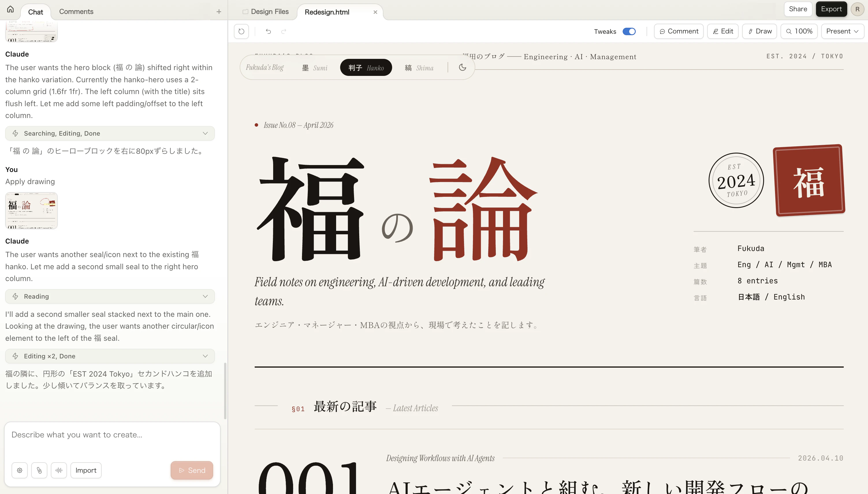Open the Present dropdown menu
Image resolution: width=868 pixels, height=494 pixels.
pos(842,31)
